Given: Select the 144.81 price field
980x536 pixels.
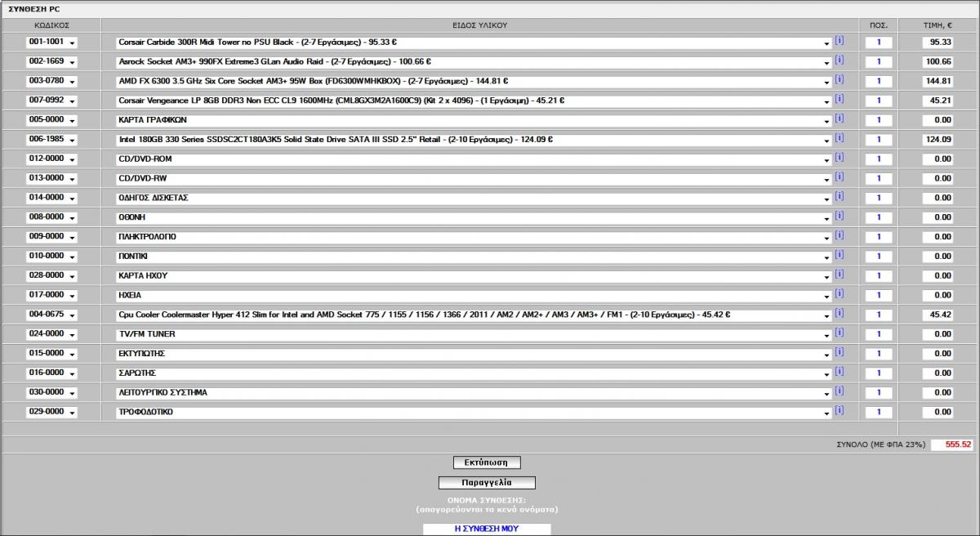Looking at the screenshot, I should (x=938, y=82).
